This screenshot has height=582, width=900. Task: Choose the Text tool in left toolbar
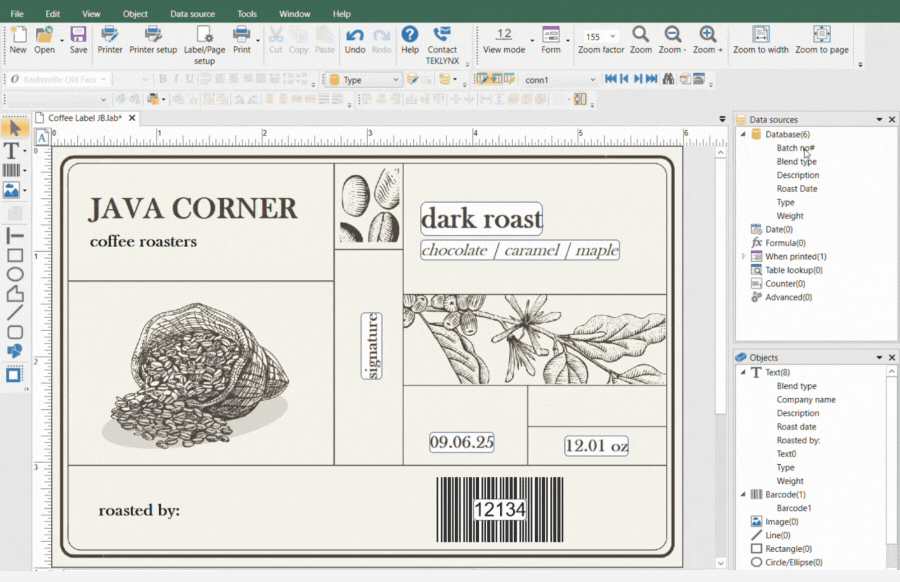click(x=12, y=150)
